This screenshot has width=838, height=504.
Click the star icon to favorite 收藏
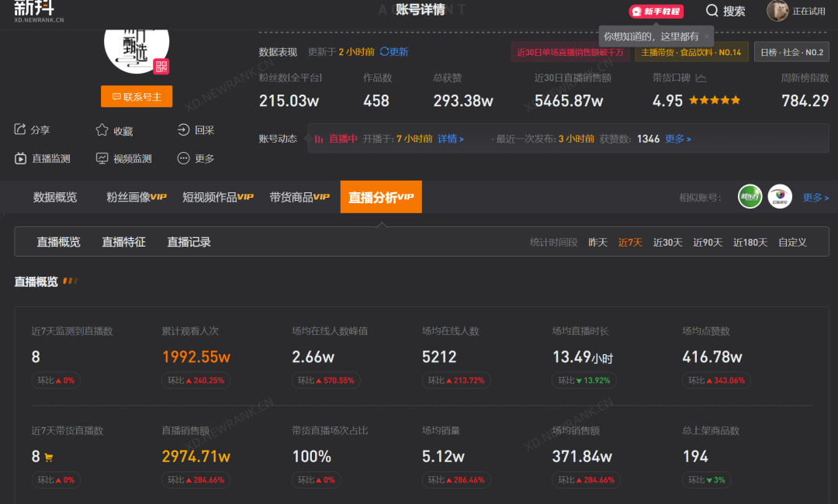[102, 129]
